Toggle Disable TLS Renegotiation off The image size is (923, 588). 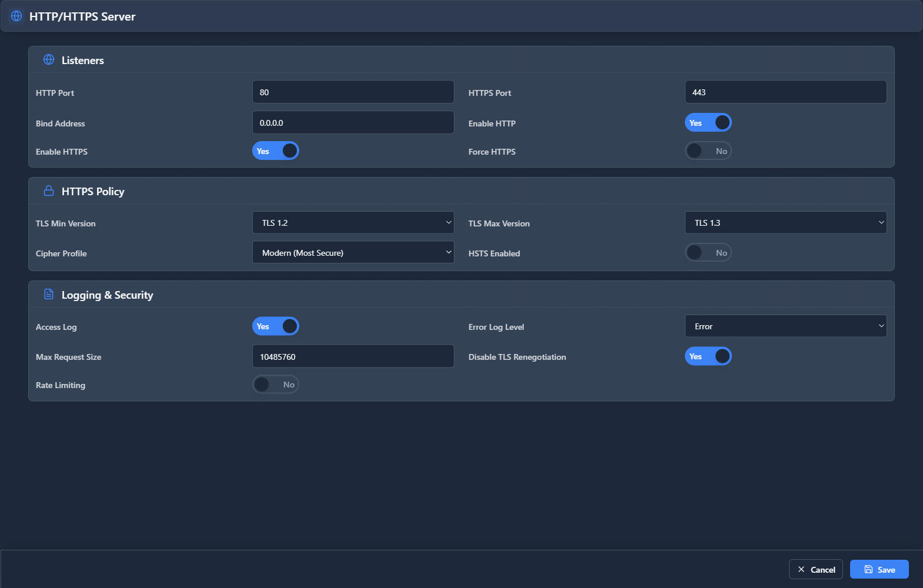pos(708,356)
